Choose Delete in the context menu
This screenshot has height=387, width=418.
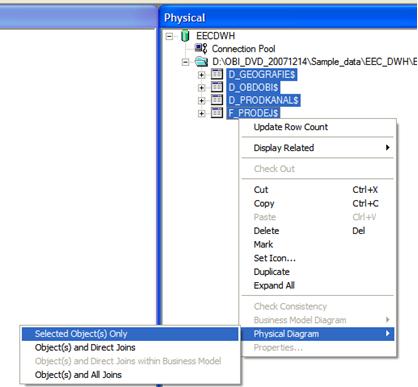[x=318, y=231]
